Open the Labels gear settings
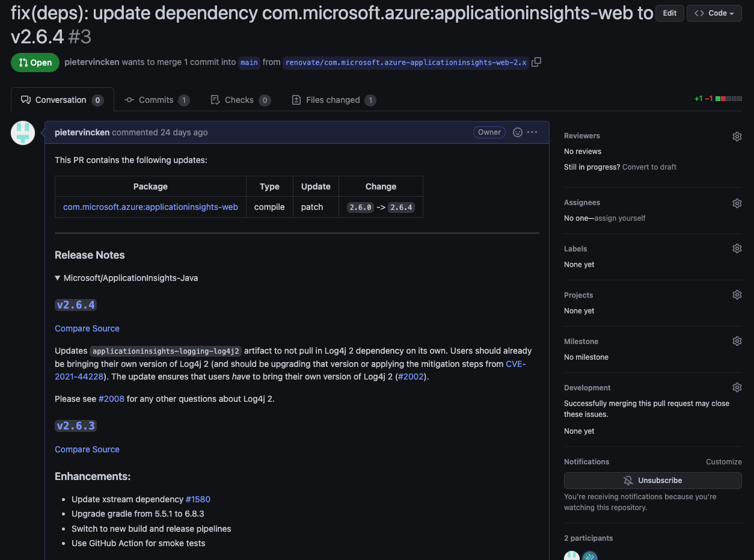 737,248
